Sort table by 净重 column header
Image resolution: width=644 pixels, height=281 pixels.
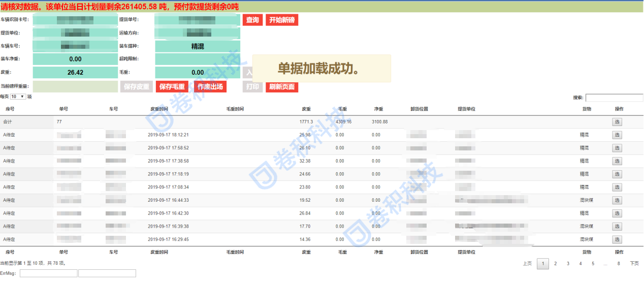click(x=378, y=109)
